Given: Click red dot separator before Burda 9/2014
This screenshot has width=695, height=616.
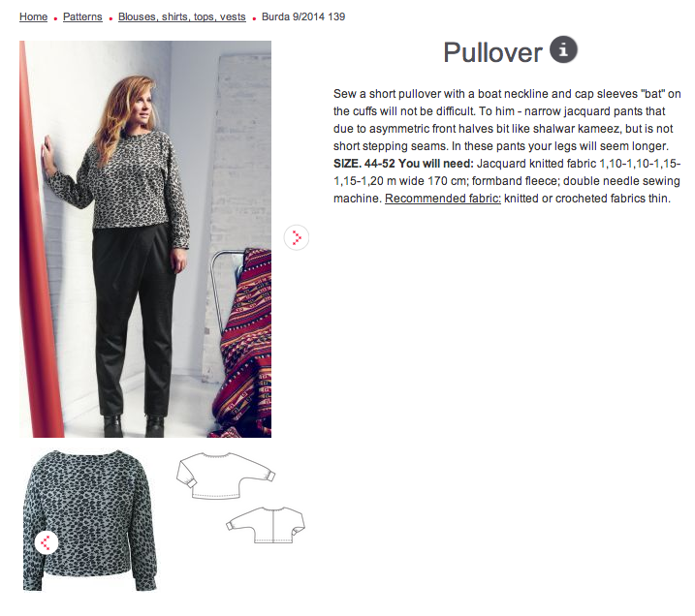Looking at the screenshot, I should tap(254, 18).
